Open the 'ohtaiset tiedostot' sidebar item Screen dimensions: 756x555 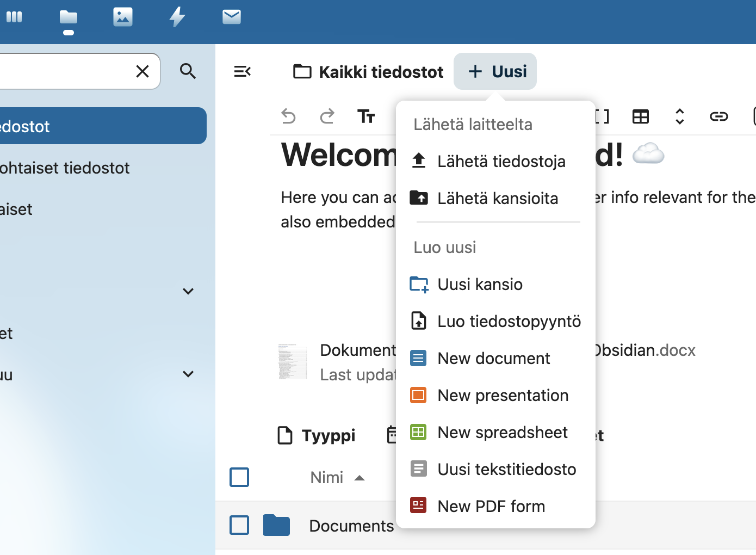[102, 168]
